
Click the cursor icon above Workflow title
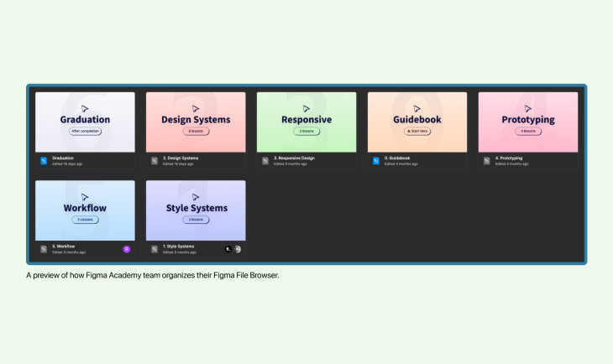tap(85, 197)
